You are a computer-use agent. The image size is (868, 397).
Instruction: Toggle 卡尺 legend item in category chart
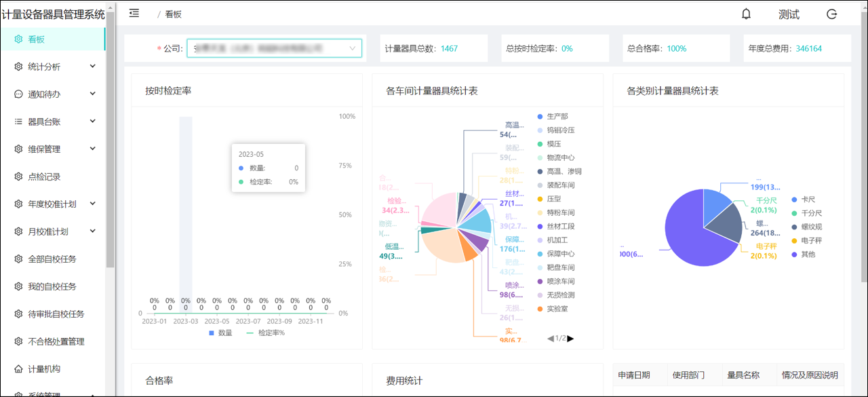tap(802, 200)
